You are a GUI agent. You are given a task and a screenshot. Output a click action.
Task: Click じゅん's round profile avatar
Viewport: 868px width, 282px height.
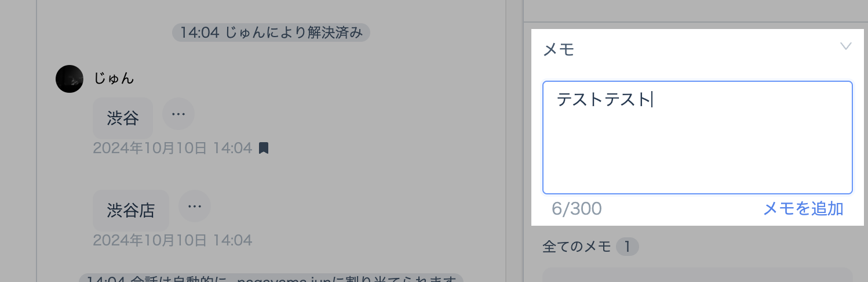(70, 78)
